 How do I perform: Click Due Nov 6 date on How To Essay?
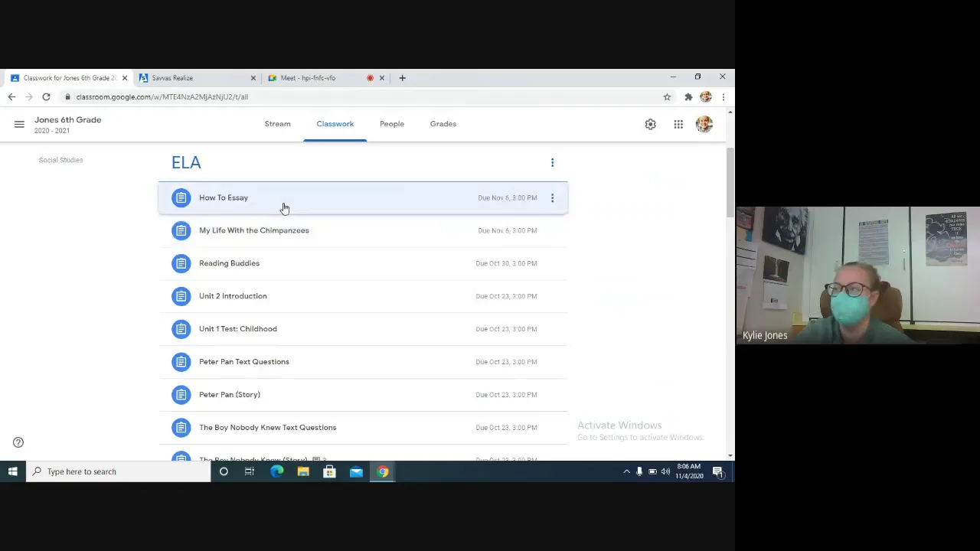coord(508,197)
